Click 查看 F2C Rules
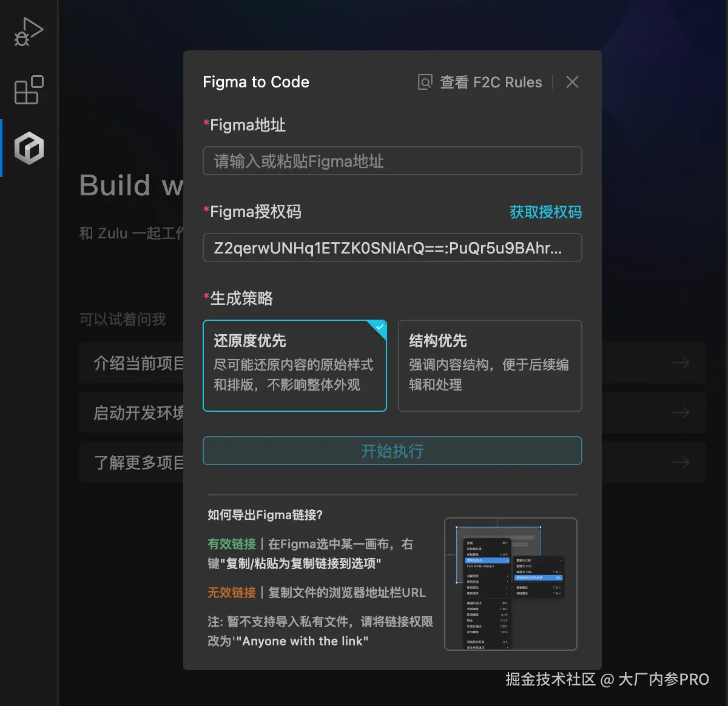The width and height of the screenshot is (728, 706). tap(491, 82)
